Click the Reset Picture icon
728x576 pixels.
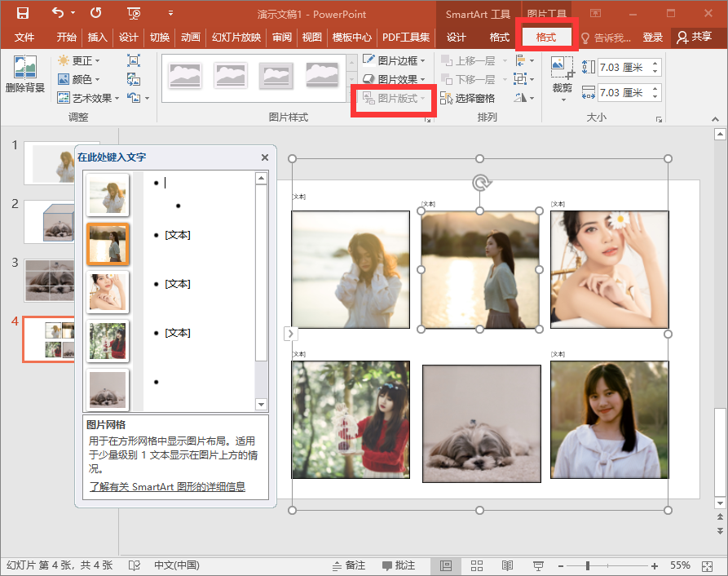(134, 98)
